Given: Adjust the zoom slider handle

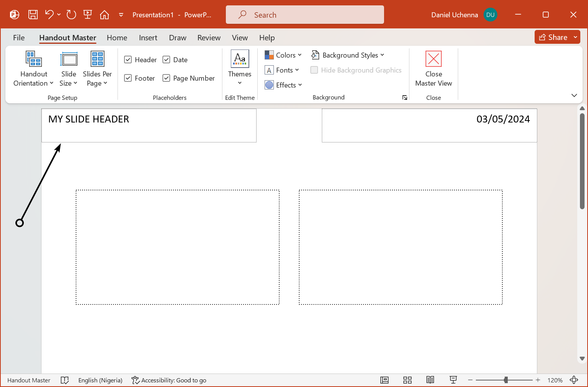Looking at the screenshot, I should [506, 380].
